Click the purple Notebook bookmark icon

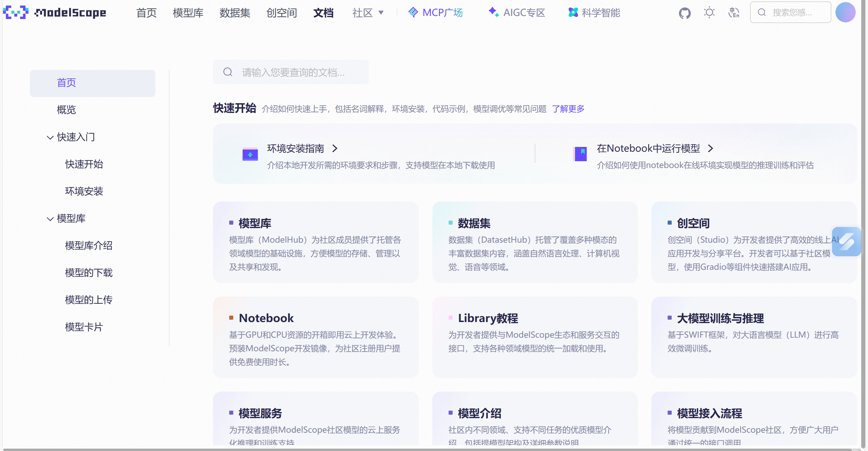tap(580, 154)
